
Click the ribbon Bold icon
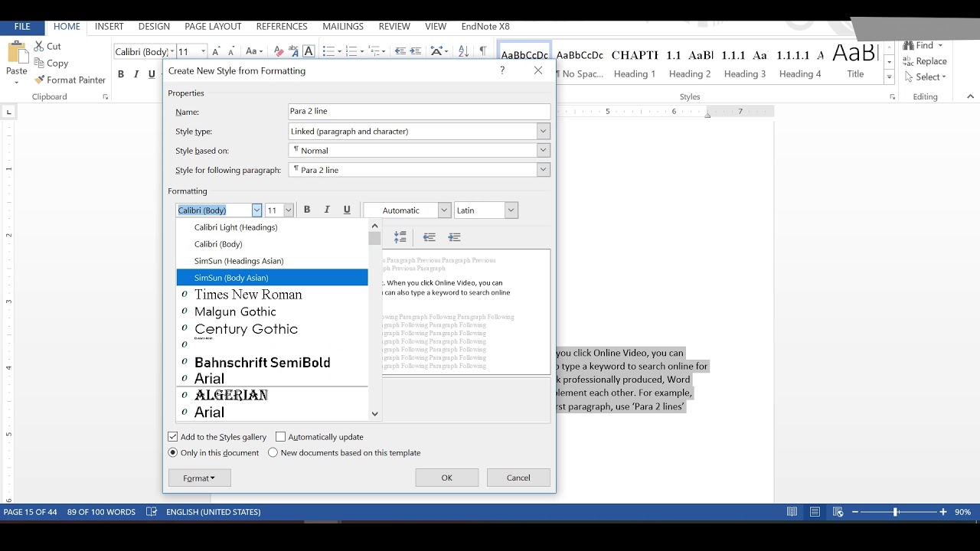click(x=120, y=74)
